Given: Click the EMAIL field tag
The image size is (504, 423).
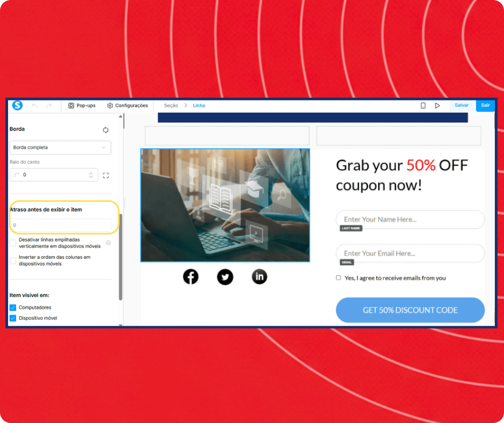Looking at the screenshot, I should coord(347,262).
